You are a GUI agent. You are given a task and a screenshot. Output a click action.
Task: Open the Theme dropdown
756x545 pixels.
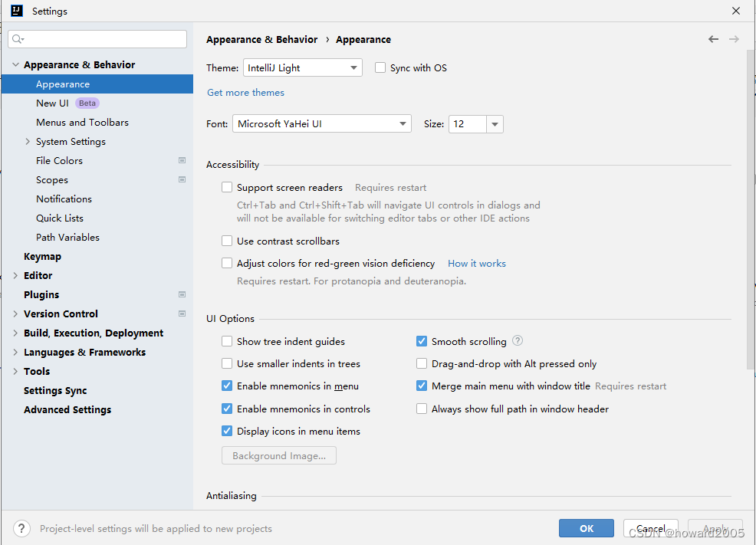(x=303, y=68)
